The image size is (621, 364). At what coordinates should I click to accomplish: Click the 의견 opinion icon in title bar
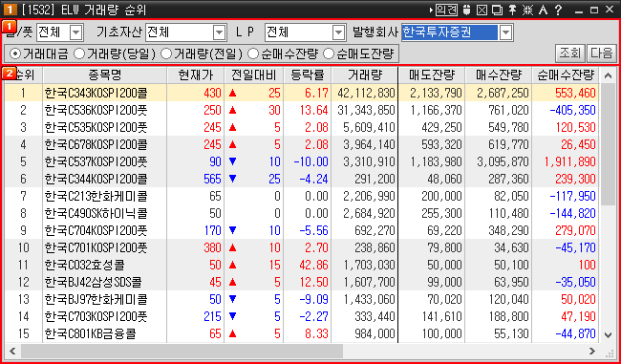pyautogui.click(x=446, y=10)
